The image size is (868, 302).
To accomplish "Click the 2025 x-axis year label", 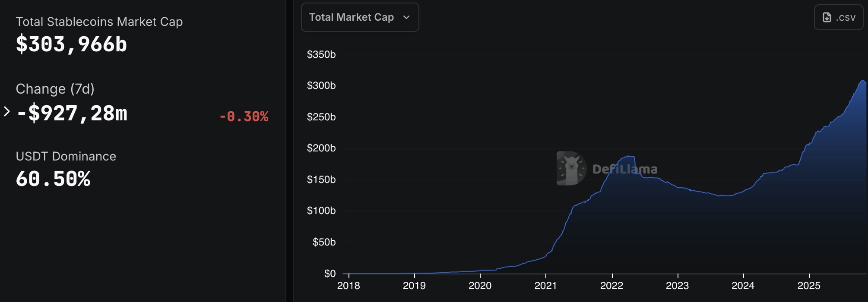I will click(808, 286).
